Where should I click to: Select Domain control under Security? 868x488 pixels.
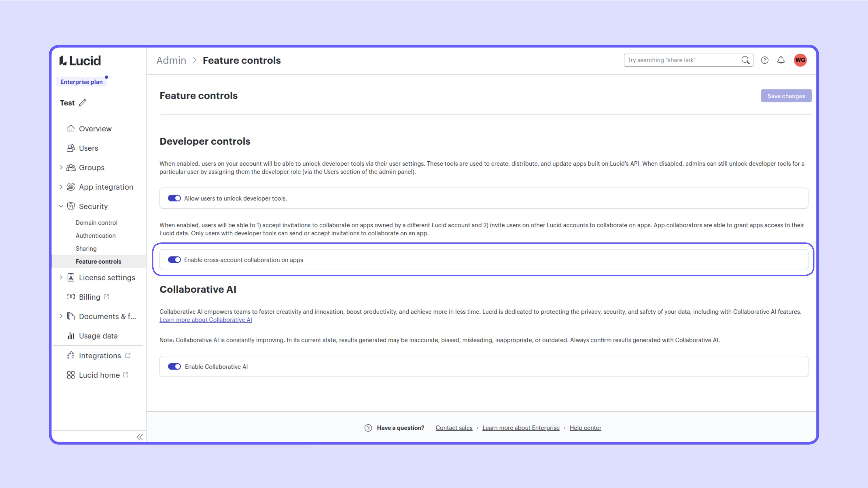point(96,222)
